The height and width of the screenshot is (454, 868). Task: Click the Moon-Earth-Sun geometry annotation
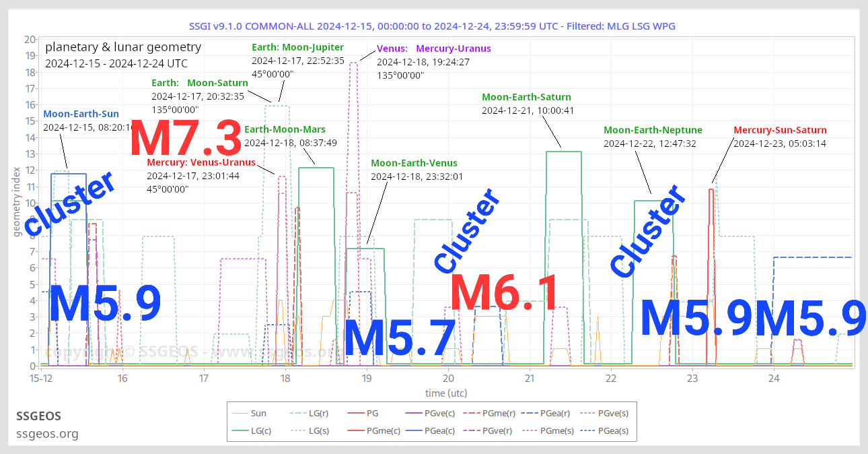pos(81,113)
